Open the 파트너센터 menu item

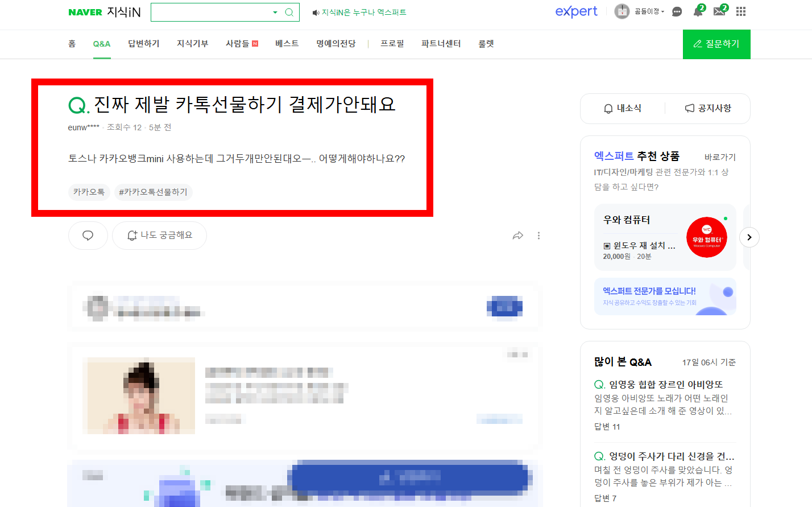[441, 44]
